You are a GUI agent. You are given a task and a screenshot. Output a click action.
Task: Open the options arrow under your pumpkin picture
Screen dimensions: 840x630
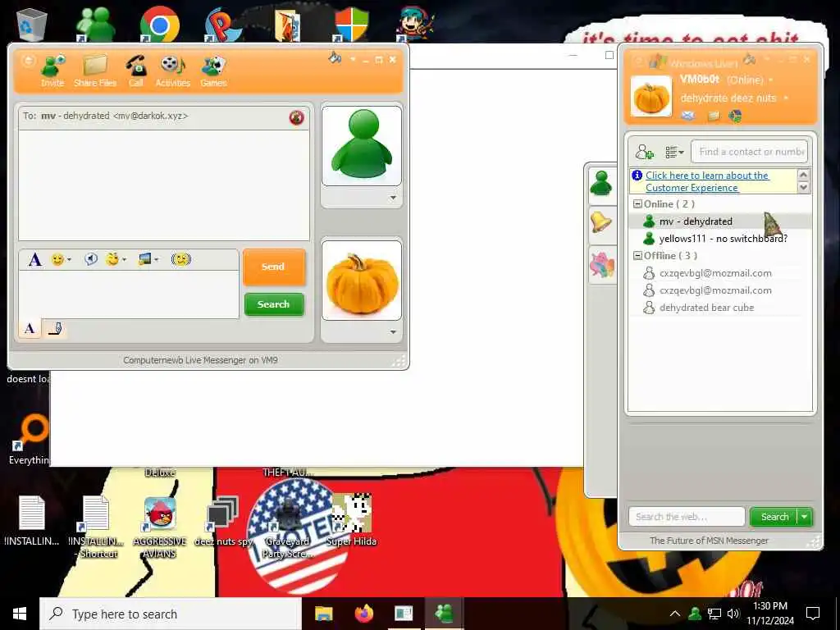[393, 332]
